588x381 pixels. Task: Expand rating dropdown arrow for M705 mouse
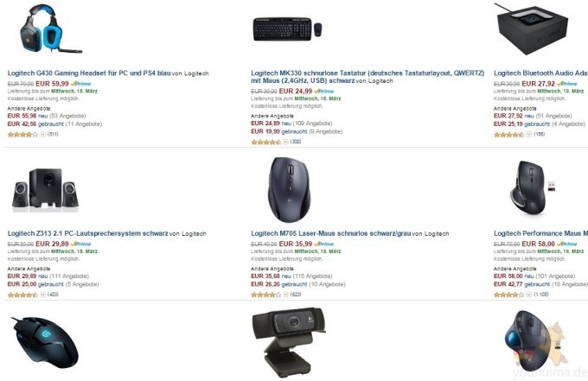point(285,295)
